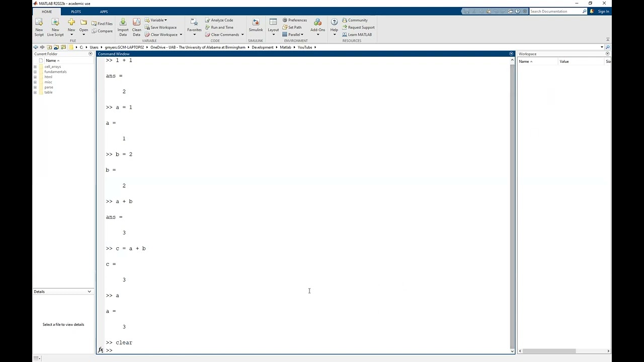The image size is (644, 362).
Task: Click Sign In
Action: point(604,11)
